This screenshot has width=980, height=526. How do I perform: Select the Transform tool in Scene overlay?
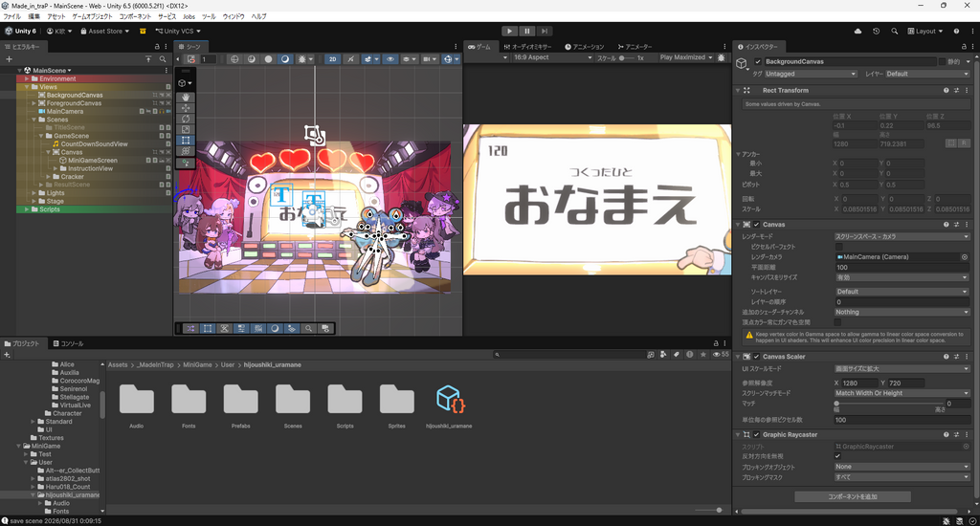coord(186,151)
